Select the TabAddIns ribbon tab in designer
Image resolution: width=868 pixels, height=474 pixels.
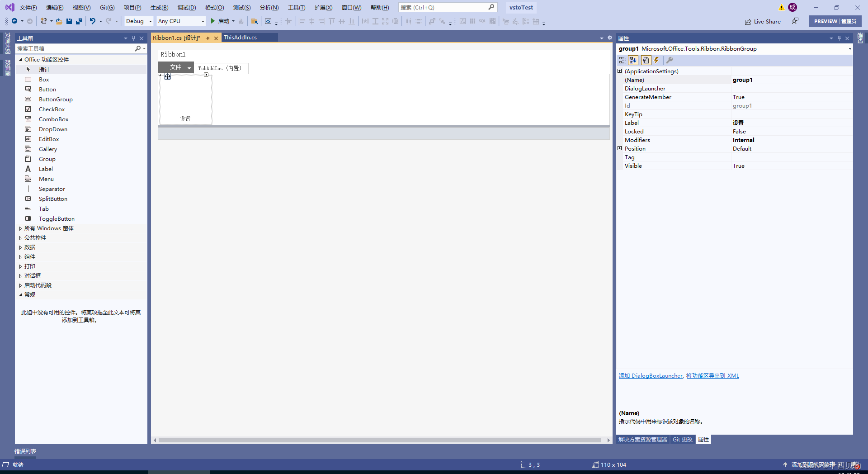tap(220, 68)
